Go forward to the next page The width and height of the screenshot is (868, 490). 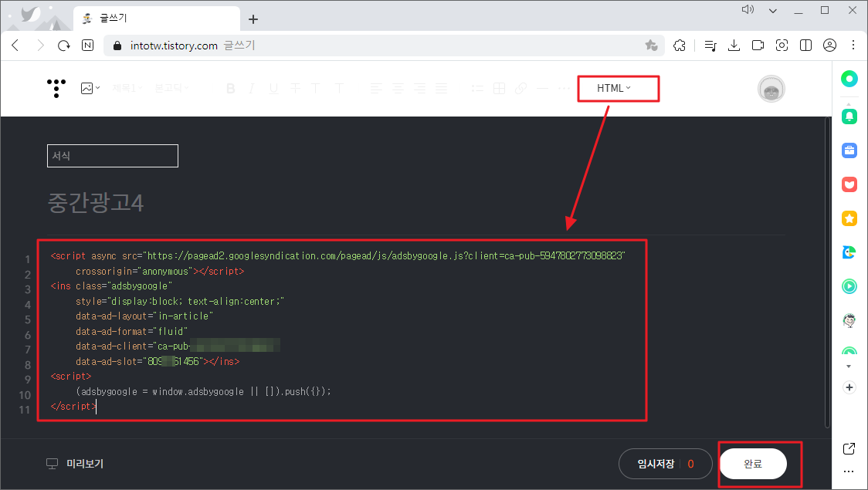(x=40, y=46)
